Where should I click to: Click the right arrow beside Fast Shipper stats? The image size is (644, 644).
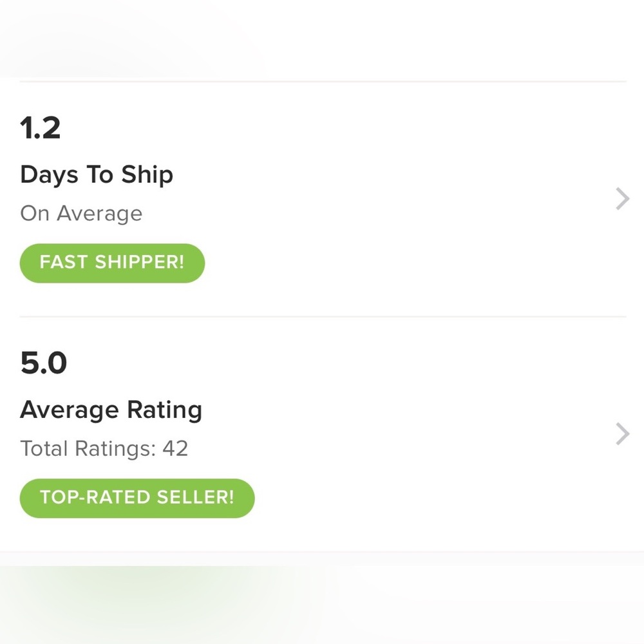click(x=621, y=198)
